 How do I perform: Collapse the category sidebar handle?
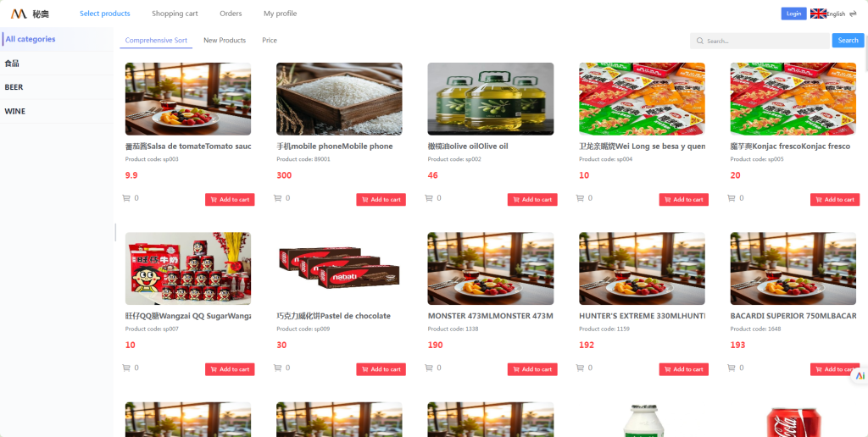tap(115, 232)
